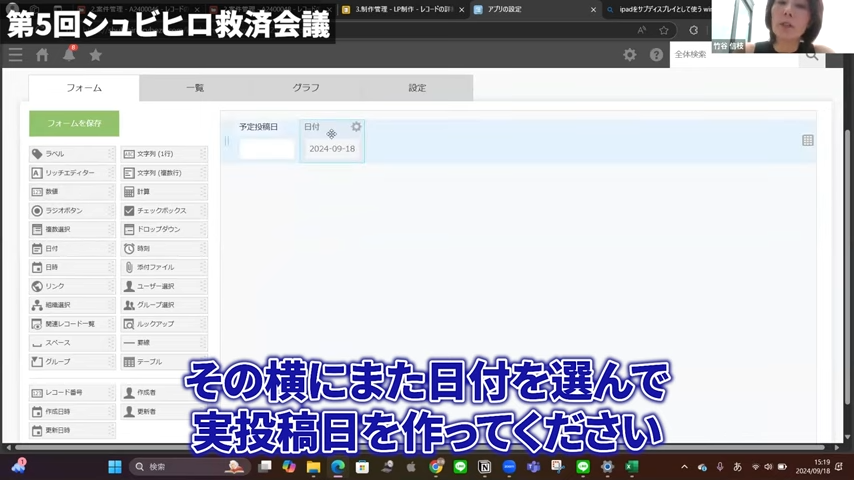
Task: Select the 添付ファイル field item
Action: [x=164, y=267]
